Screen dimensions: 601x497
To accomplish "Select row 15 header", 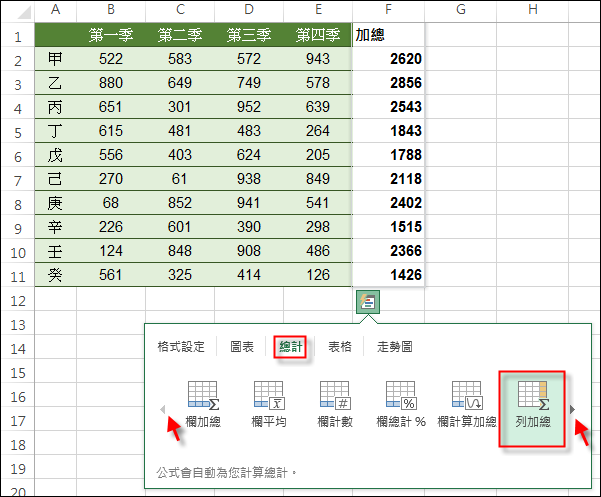I will coord(18,372).
